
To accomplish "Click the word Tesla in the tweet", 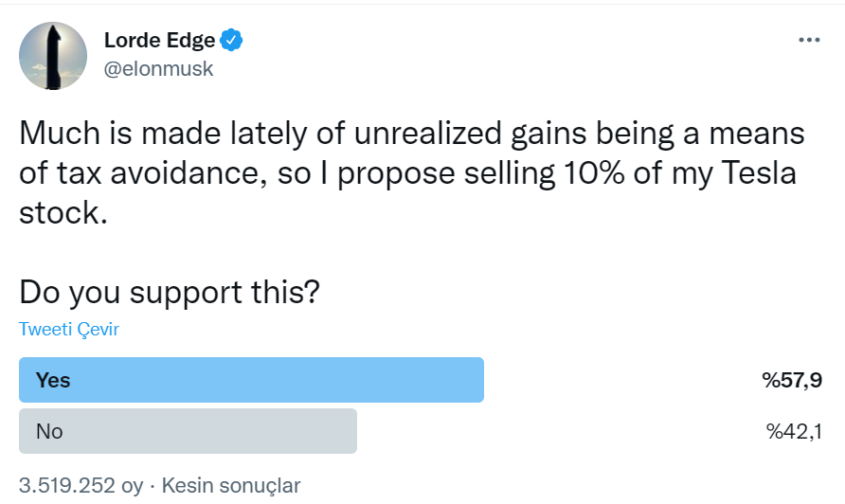I will tap(759, 173).
